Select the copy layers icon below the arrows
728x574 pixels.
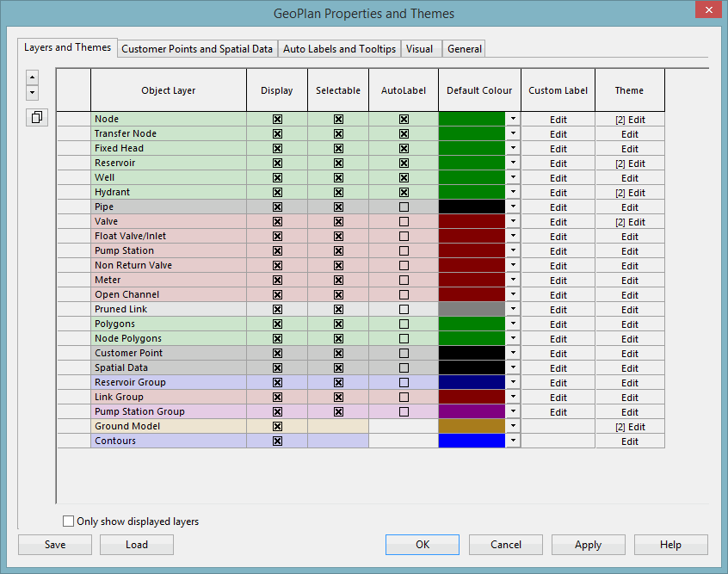pos(36,117)
